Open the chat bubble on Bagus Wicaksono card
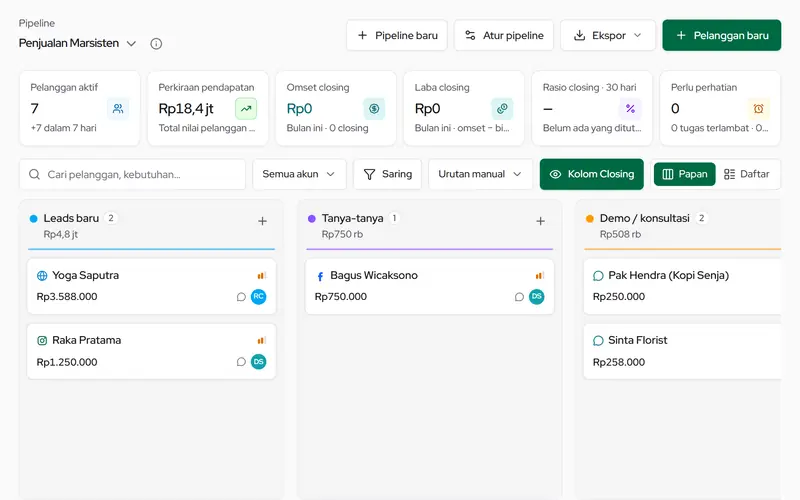This screenshot has width=800, height=500. (519, 297)
